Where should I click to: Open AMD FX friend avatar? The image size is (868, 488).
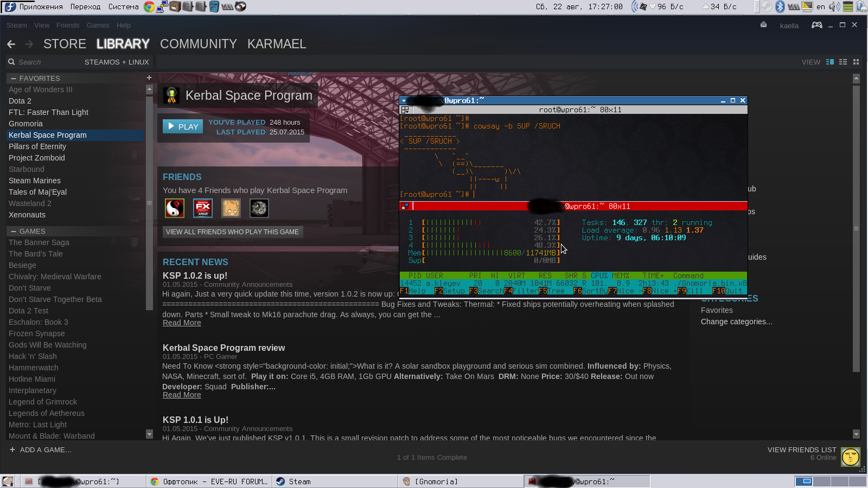pos(203,208)
